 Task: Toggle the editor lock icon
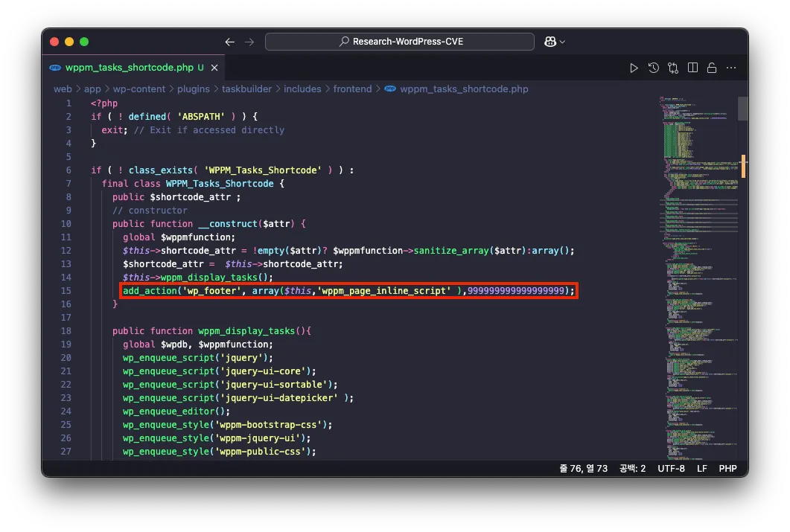point(712,68)
